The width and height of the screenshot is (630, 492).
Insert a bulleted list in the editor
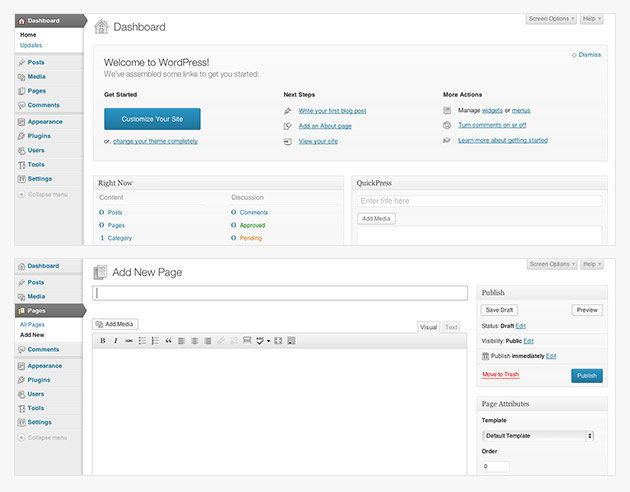[142, 341]
